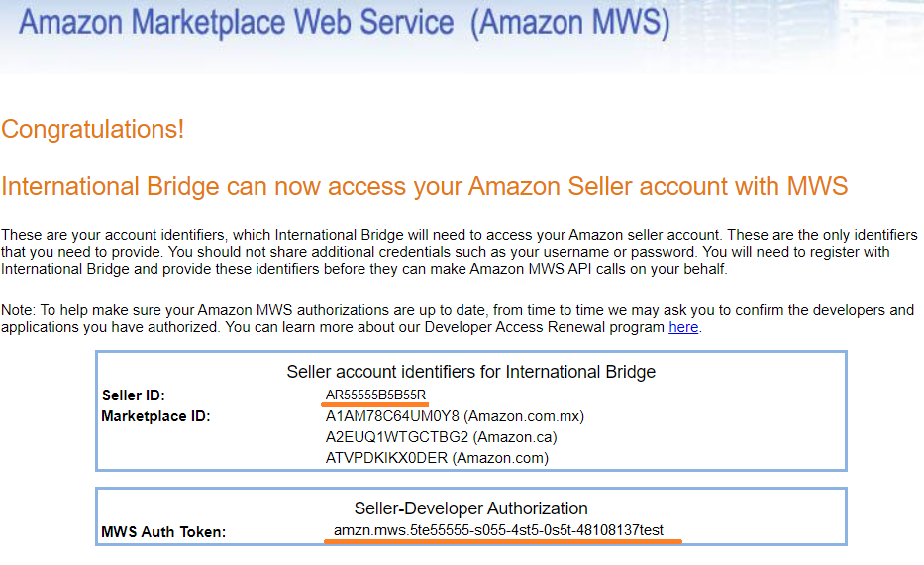Viewport: 924px width, 565px height.
Task: Click the "Seller account identifiers for International Bridge" title
Action: click(x=470, y=373)
